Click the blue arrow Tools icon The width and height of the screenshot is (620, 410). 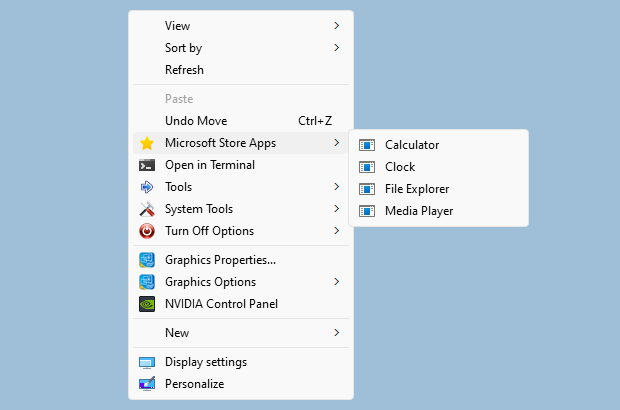147,187
